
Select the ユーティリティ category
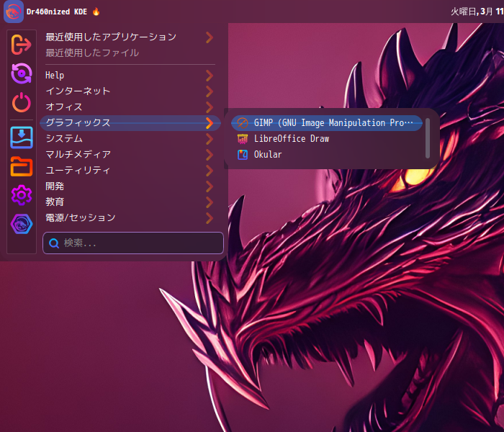(130, 171)
